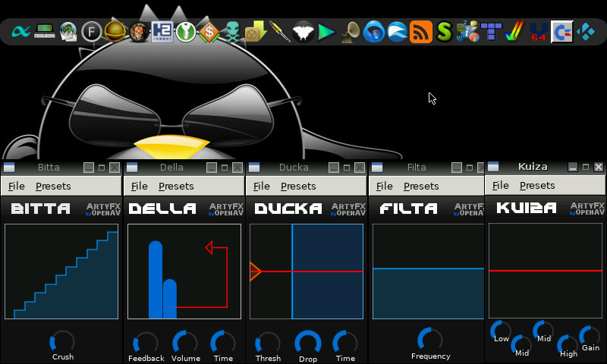Launch the Kodi media center icon
The height and width of the screenshot is (364, 607).
tap(585, 32)
